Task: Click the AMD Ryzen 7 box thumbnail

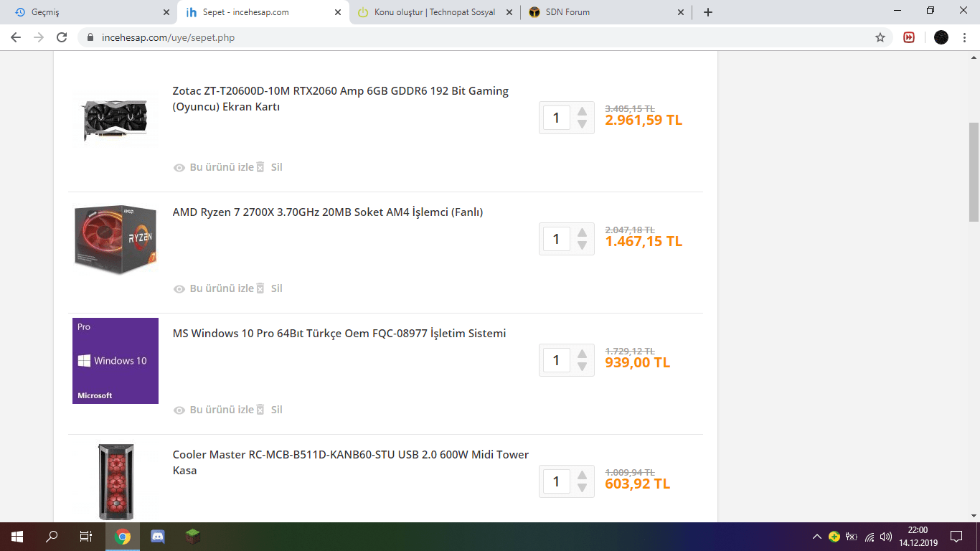Action: (x=116, y=240)
